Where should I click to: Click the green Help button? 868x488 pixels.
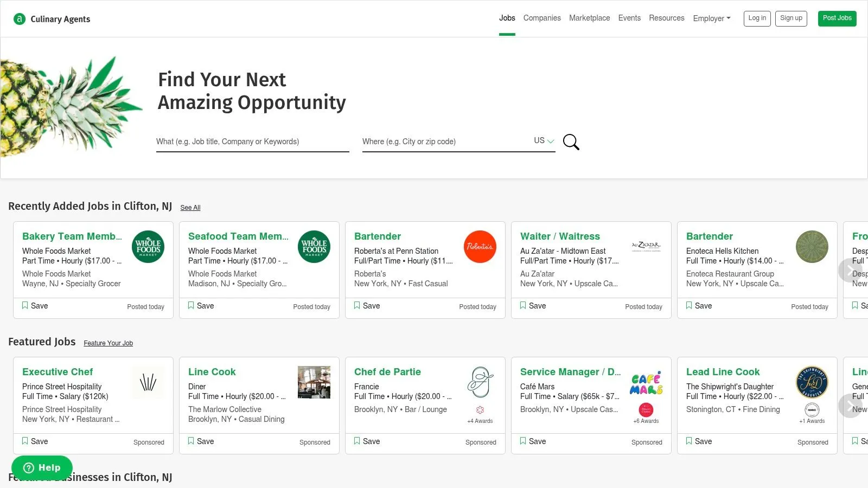click(42, 467)
